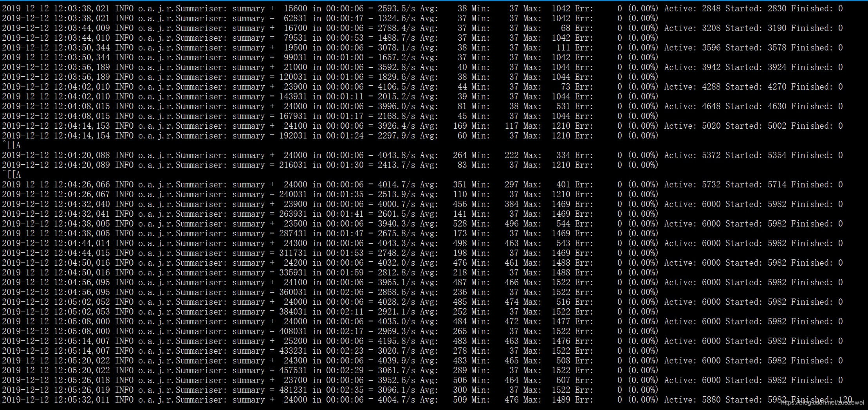Select the elapsed time 00:01:41
This screenshot has width=868, height=410.
pyautogui.click(x=345, y=214)
